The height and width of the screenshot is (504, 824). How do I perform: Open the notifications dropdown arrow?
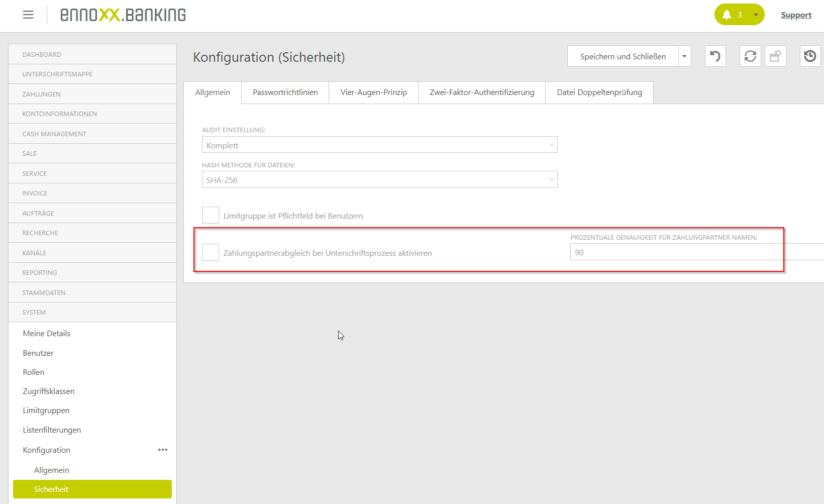756,15
